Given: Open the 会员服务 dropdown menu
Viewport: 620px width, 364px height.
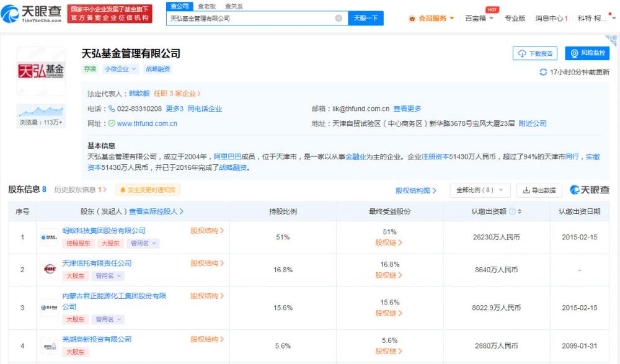Looking at the screenshot, I should tap(452, 18).
